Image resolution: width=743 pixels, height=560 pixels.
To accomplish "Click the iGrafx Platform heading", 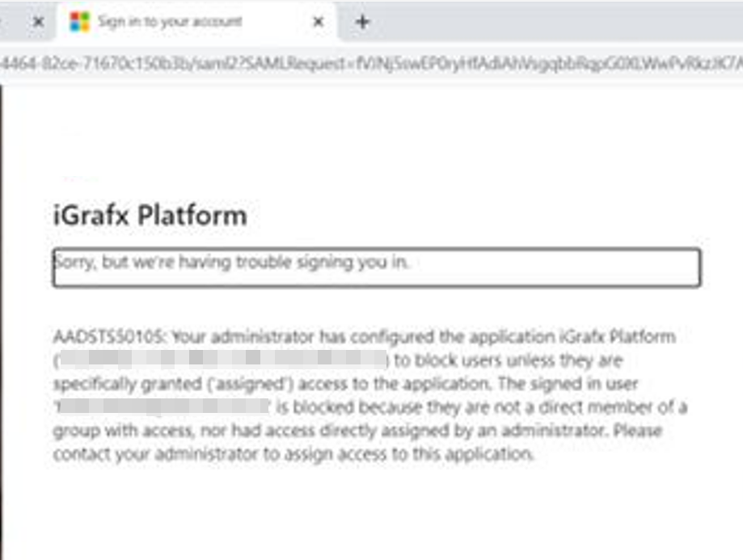I will point(150,216).
